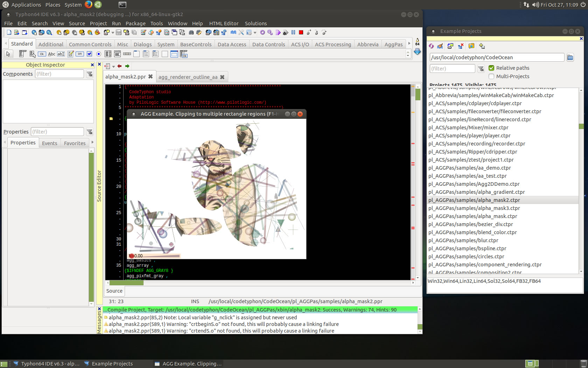Click the broom clean icon in Example Projects
588x368 pixels.
tap(440, 46)
